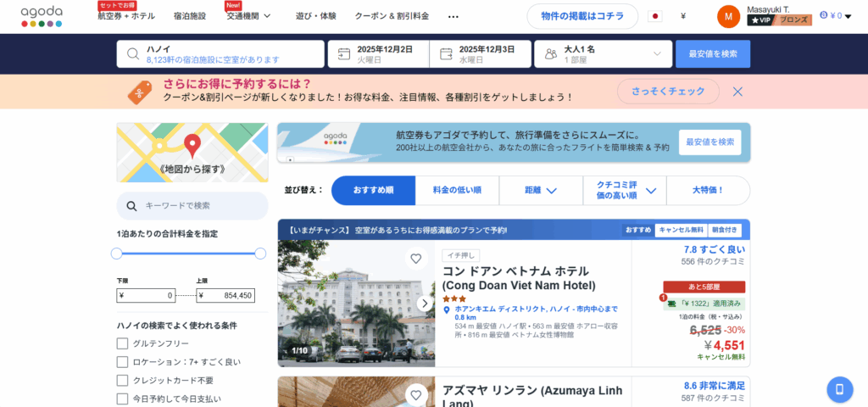Viewport: 868px width, 407px height.
Task: Open the user avatar M profile
Action: click(x=728, y=16)
